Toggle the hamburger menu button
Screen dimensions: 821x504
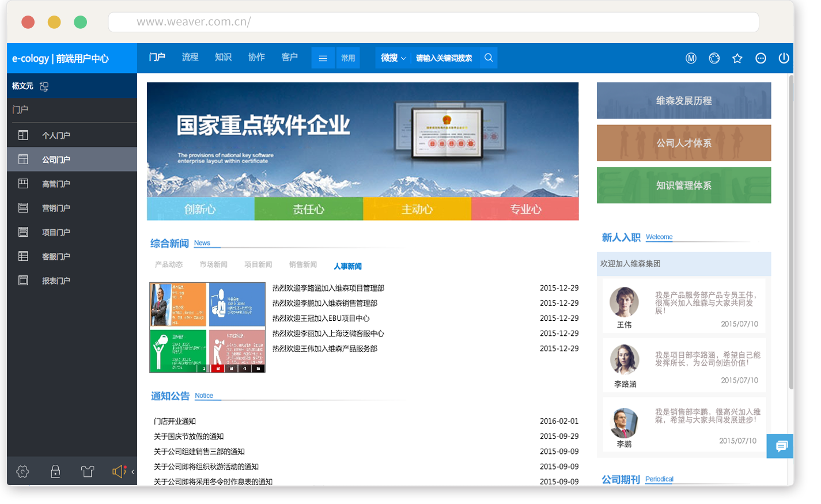click(x=323, y=58)
